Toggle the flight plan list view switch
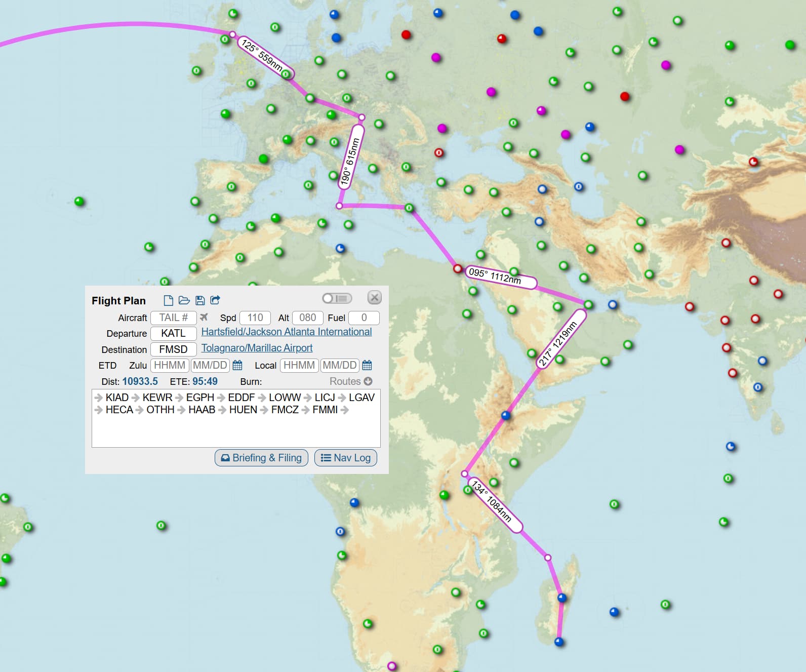 (337, 298)
